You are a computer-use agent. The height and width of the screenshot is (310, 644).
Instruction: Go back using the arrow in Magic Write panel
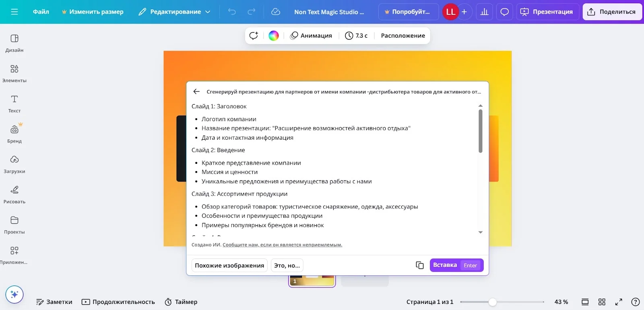click(196, 92)
